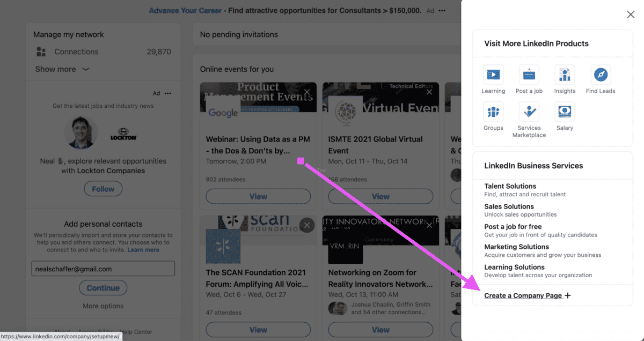Open the Learning product icon

pos(493,75)
